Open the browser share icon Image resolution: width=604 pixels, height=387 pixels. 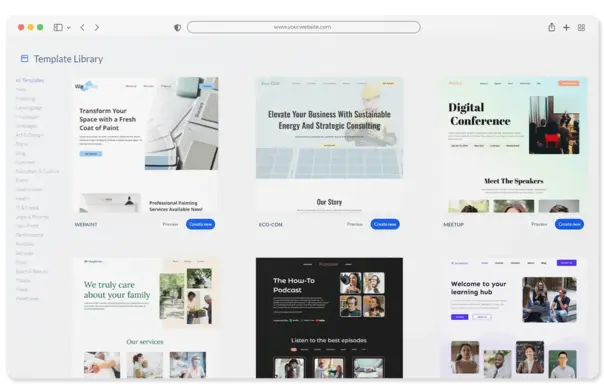(x=552, y=27)
